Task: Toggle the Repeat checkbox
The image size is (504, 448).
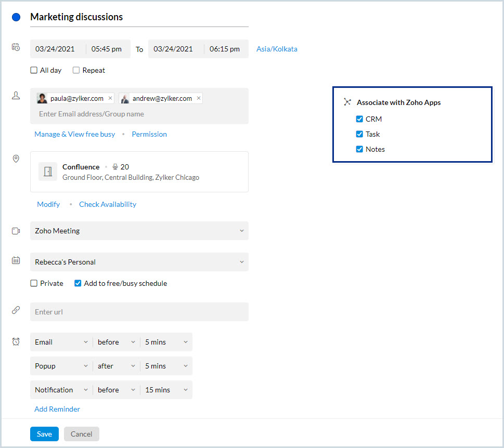Action: (76, 70)
